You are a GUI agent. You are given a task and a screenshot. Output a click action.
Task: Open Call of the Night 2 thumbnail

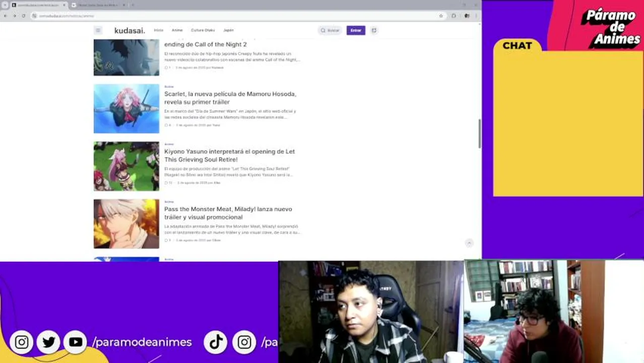[126, 57]
